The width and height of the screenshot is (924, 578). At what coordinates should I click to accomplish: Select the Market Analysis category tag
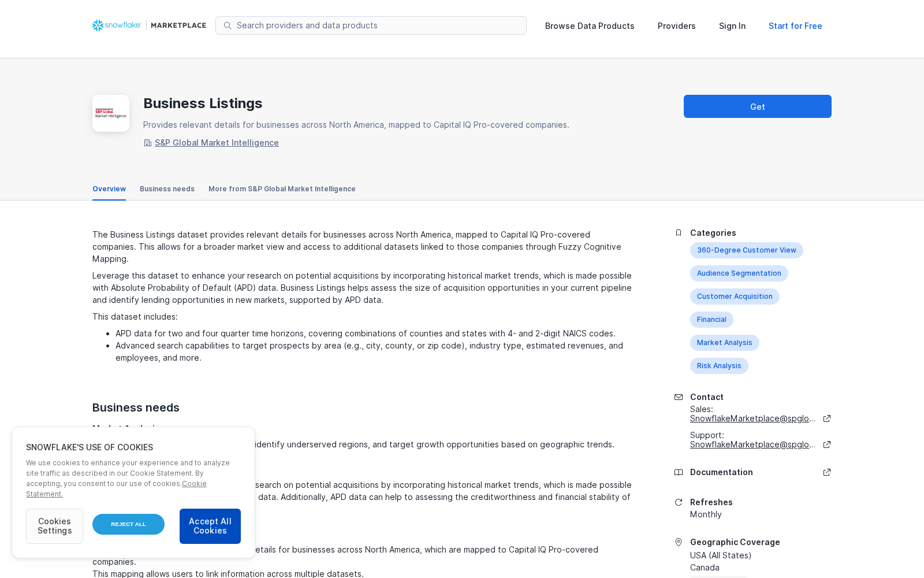pos(725,343)
